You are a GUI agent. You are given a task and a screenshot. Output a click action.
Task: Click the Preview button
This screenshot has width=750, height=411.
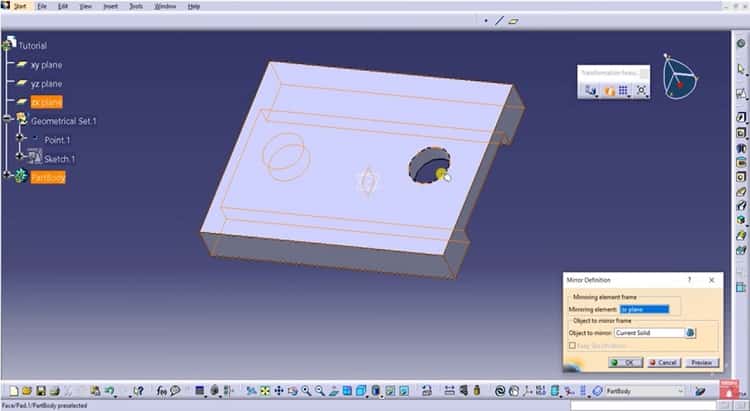tap(700, 362)
